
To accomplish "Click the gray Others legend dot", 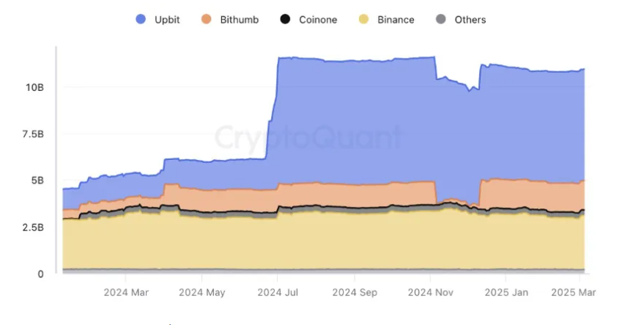I will coord(441,20).
